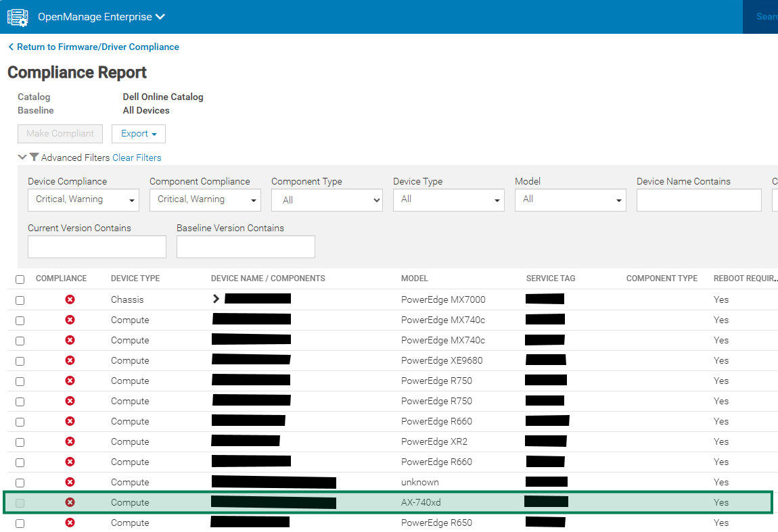Click the critical compliance icon for PowerEdge R650
The height and width of the screenshot is (532, 778).
70,523
